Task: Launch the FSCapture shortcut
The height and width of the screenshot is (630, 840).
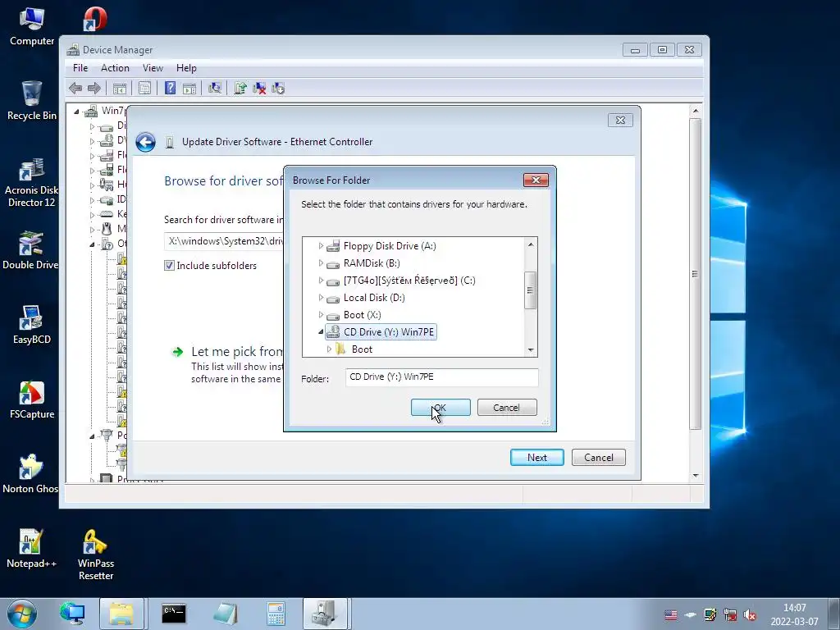Action: point(32,399)
